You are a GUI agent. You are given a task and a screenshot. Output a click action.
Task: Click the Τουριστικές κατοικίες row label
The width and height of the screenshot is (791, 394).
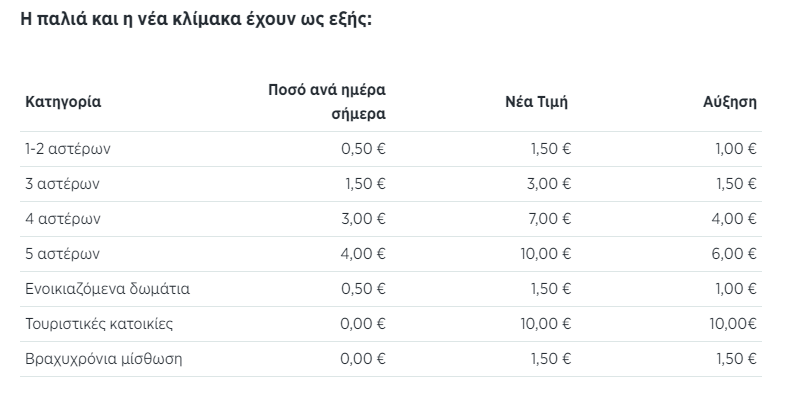[x=99, y=323]
